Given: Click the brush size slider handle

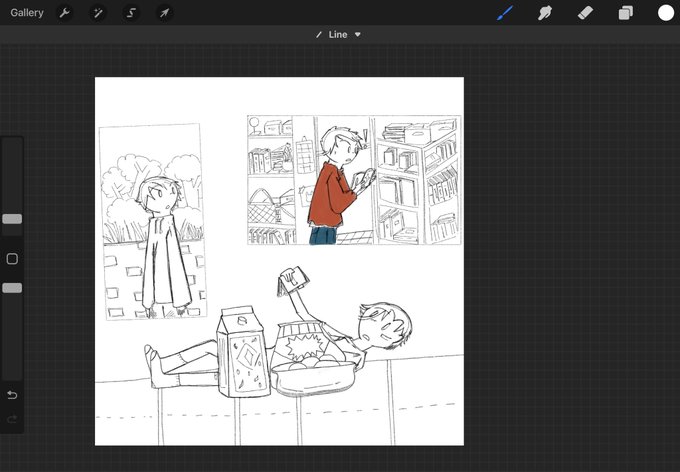Looking at the screenshot, I should (x=12, y=219).
